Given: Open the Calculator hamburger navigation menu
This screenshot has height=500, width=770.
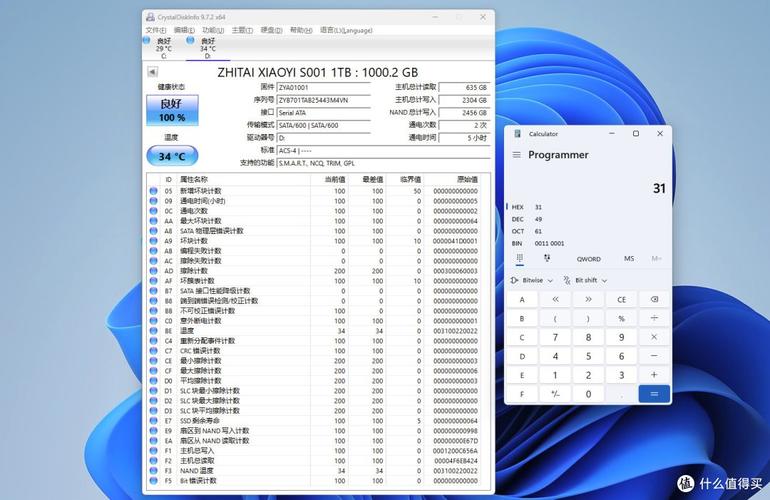Looking at the screenshot, I should [x=517, y=155].
